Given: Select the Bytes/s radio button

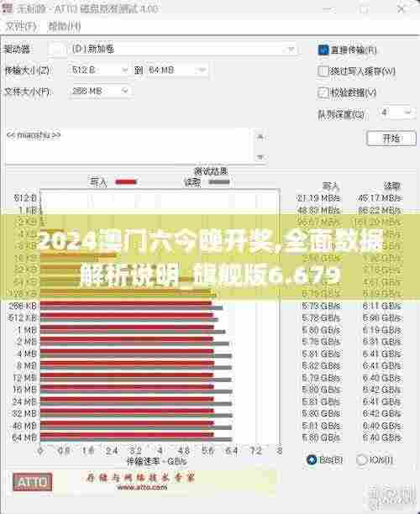Looking at the screenshot, I should click(x=312, y=460).
